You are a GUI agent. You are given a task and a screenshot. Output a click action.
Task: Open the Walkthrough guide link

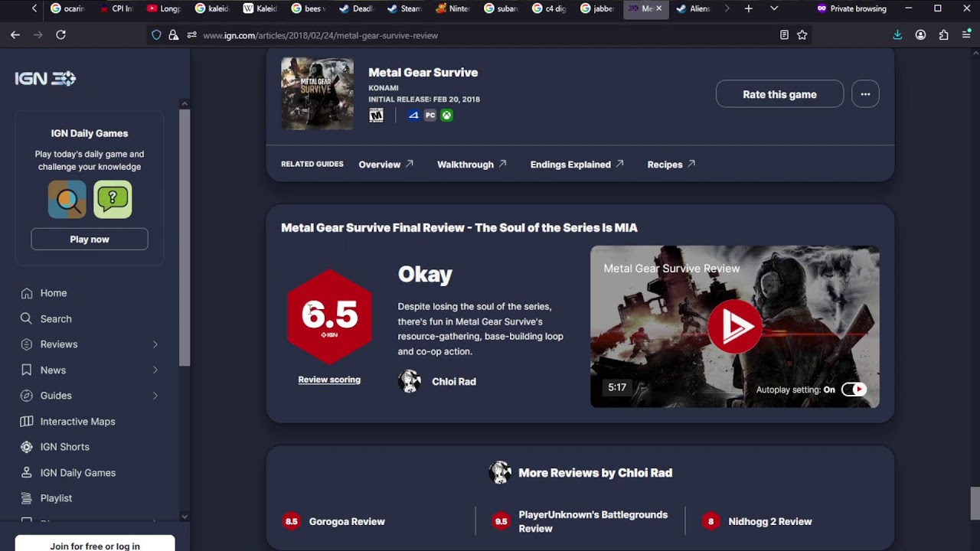pos(472,165)
